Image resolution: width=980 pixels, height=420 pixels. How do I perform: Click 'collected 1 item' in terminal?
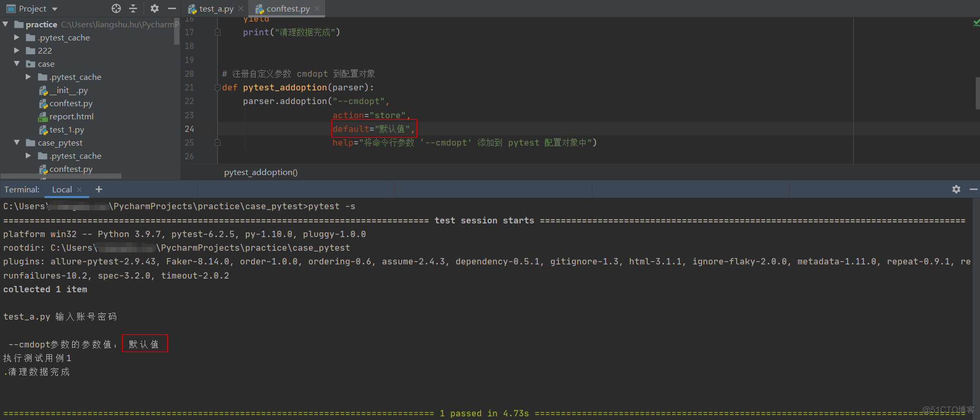point(45,289)
